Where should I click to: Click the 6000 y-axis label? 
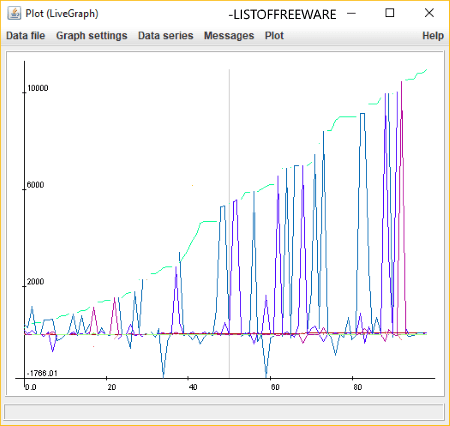[x=35, y=185]
